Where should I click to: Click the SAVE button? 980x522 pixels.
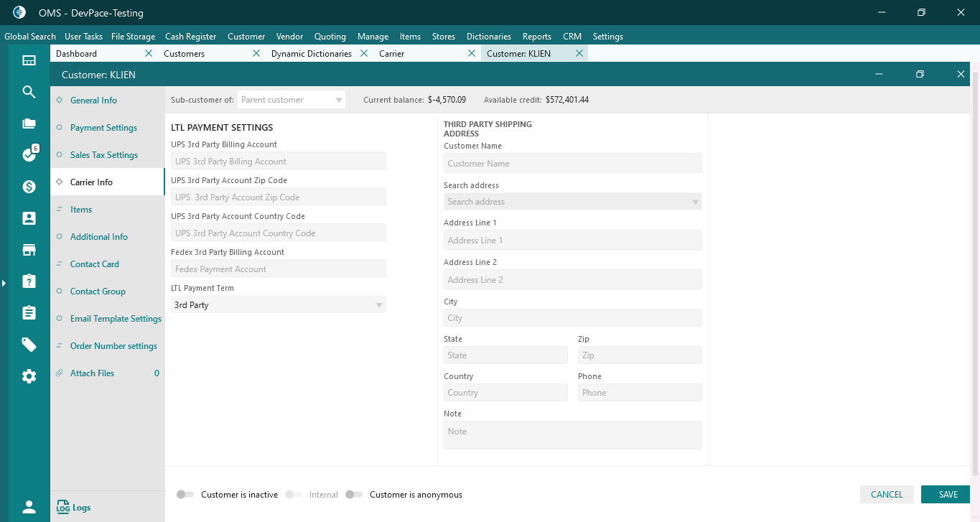pos(948,495)
